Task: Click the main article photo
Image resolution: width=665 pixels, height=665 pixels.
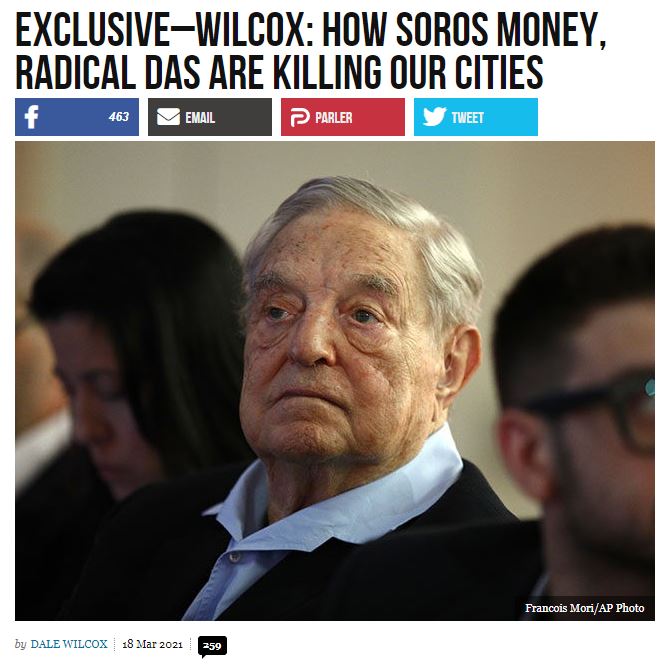Action: tap(335, 381)
